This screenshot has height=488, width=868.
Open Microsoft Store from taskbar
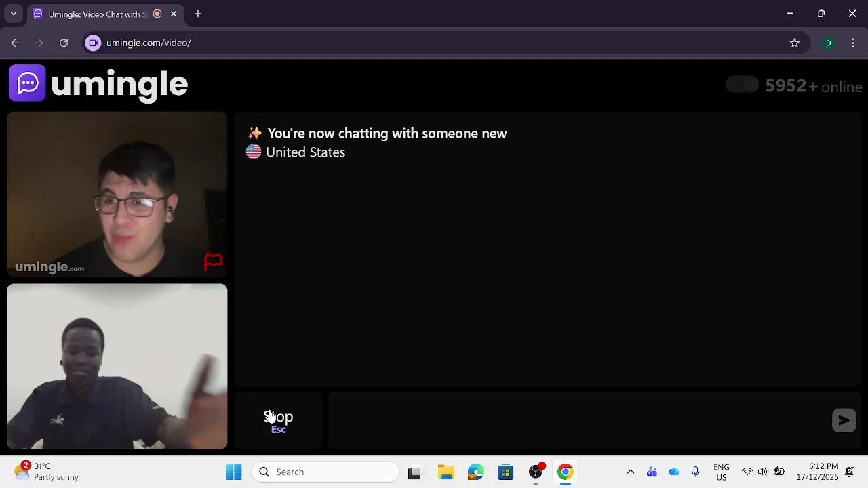505,472
